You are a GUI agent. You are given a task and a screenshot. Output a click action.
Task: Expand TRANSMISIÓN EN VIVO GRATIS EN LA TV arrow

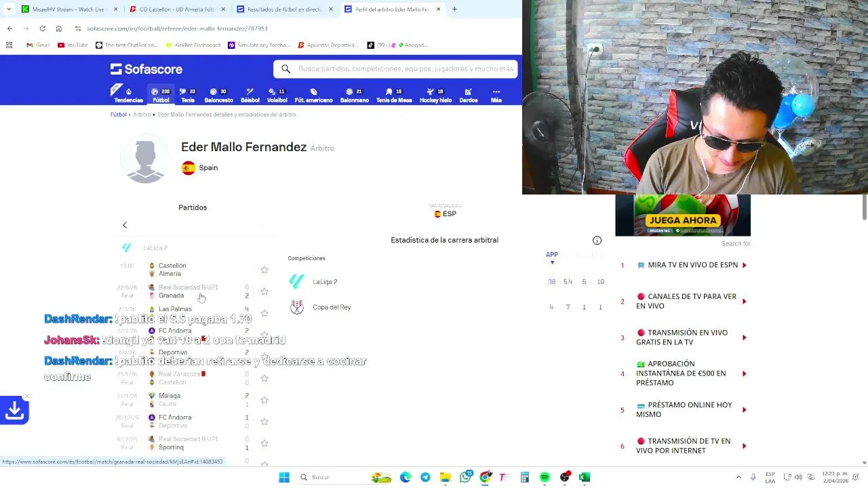pyautogui.click(x=744, y=338)
